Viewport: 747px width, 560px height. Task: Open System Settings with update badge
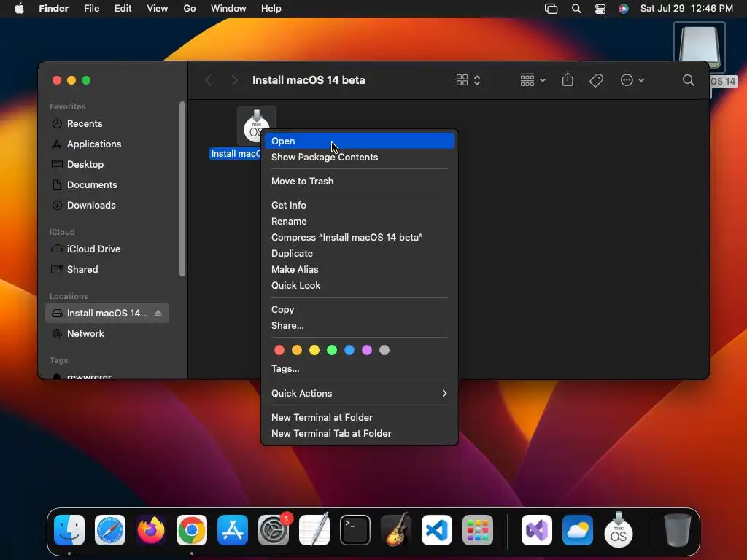tap(274, 530)
